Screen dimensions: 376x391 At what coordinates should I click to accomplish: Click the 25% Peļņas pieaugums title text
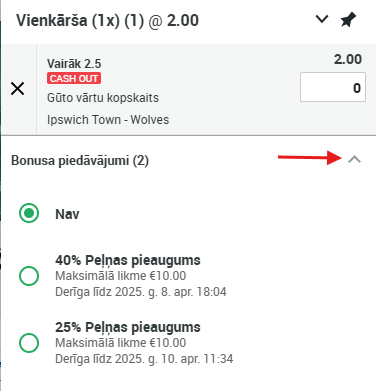tap(128, 327)
